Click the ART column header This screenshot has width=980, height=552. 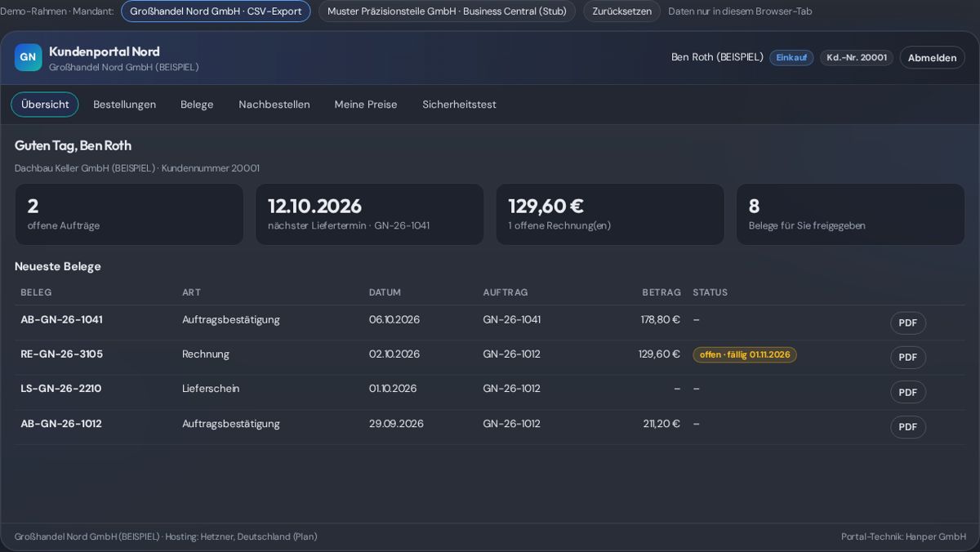coord(191,292)
